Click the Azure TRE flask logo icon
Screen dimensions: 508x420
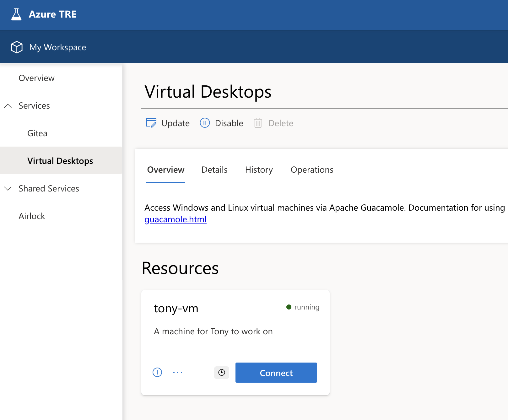tap(16, 14)
